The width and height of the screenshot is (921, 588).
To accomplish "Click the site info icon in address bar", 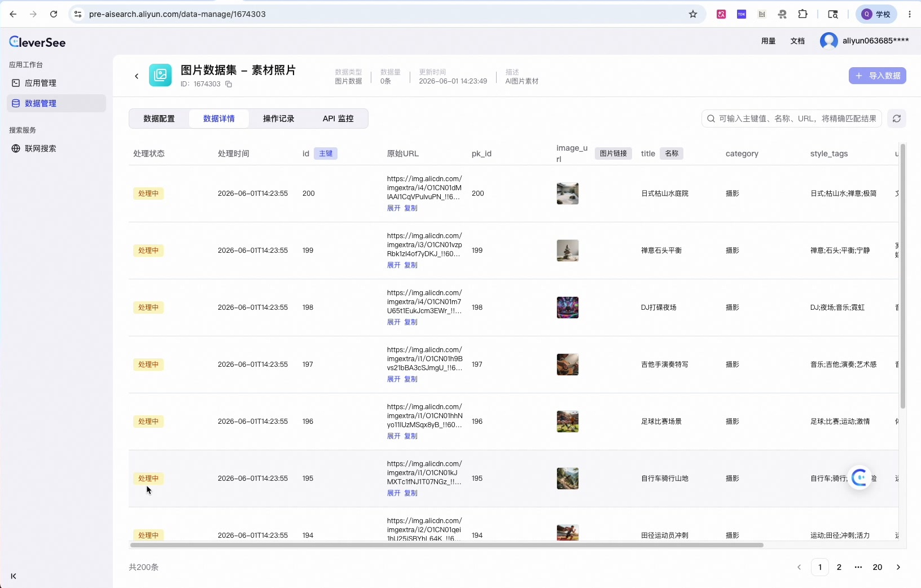I will pos(78,14).
